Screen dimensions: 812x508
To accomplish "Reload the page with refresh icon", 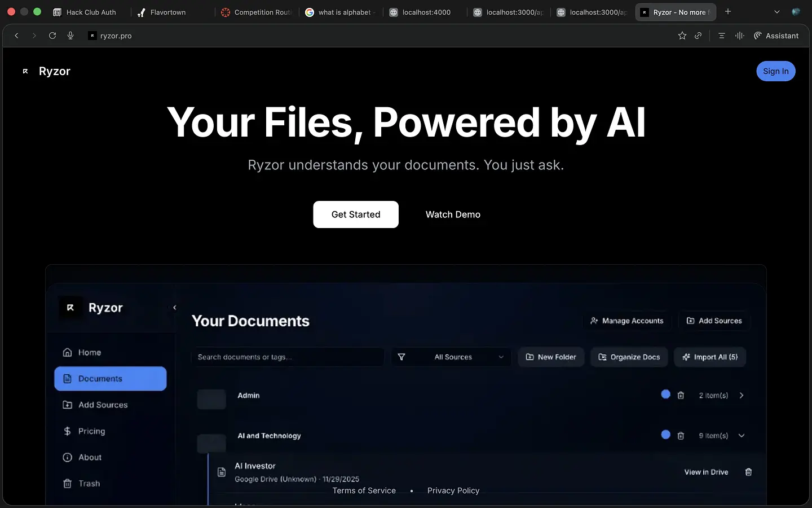I will click(x=52, y=36).
